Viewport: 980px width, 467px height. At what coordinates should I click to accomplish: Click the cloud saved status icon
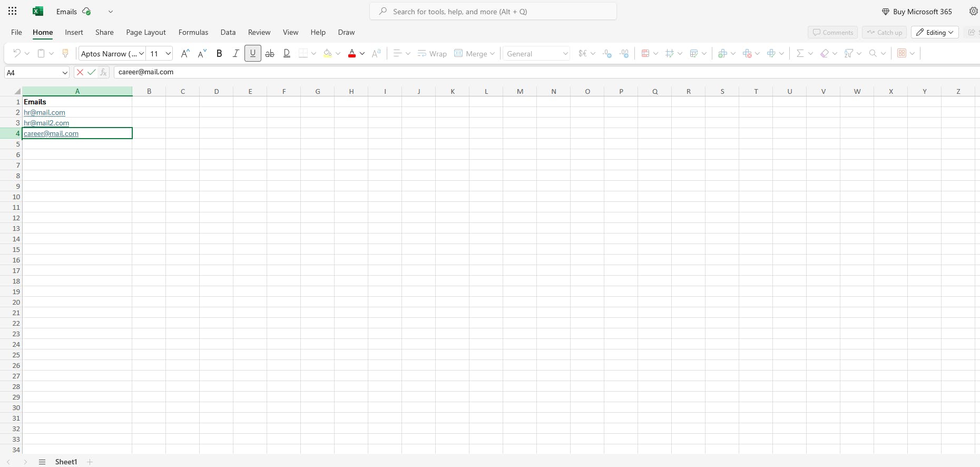(87, 11)
